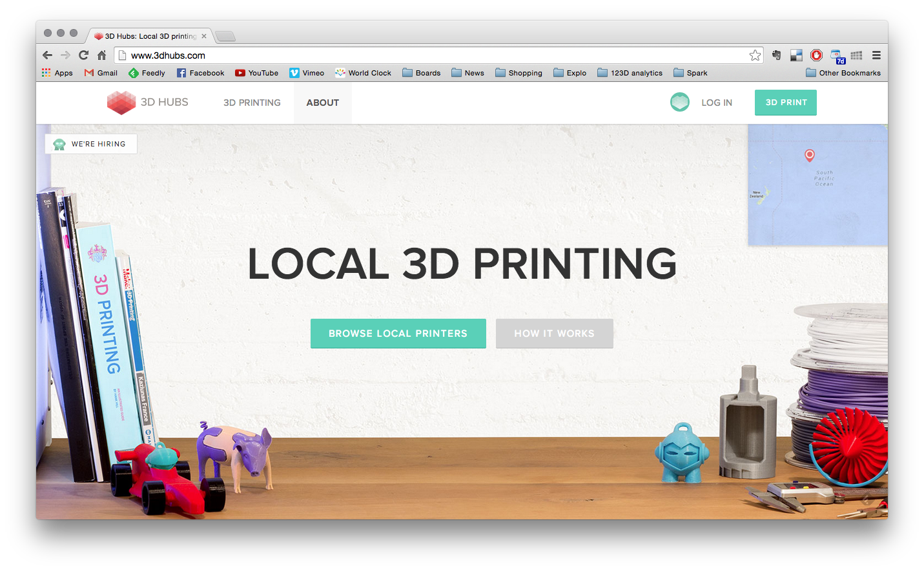Screen dimensions: 924x571
Task: Open the Facebook bookmark
Action: [200, 73]
